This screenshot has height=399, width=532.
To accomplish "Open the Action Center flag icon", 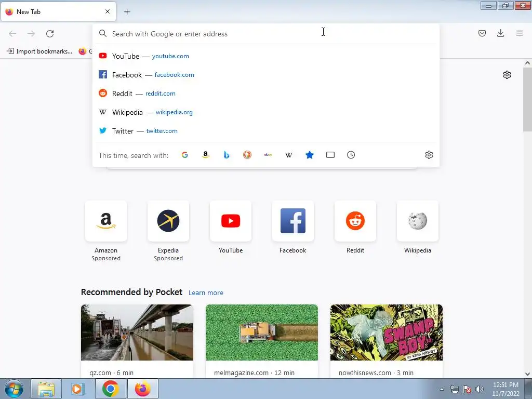I will pos(467,389).
